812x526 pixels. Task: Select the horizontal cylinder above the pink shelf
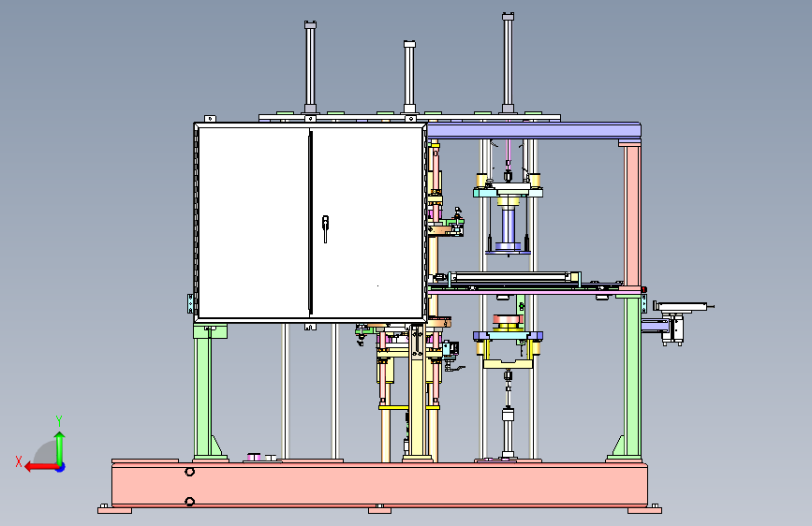pyautogui.click(x=514, y=279)
